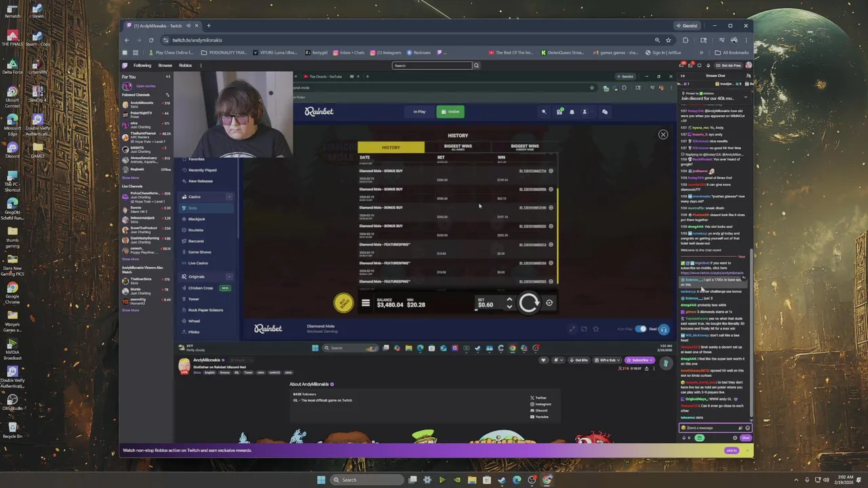Open the Delta Force desktop shortcut

point(12,64)
